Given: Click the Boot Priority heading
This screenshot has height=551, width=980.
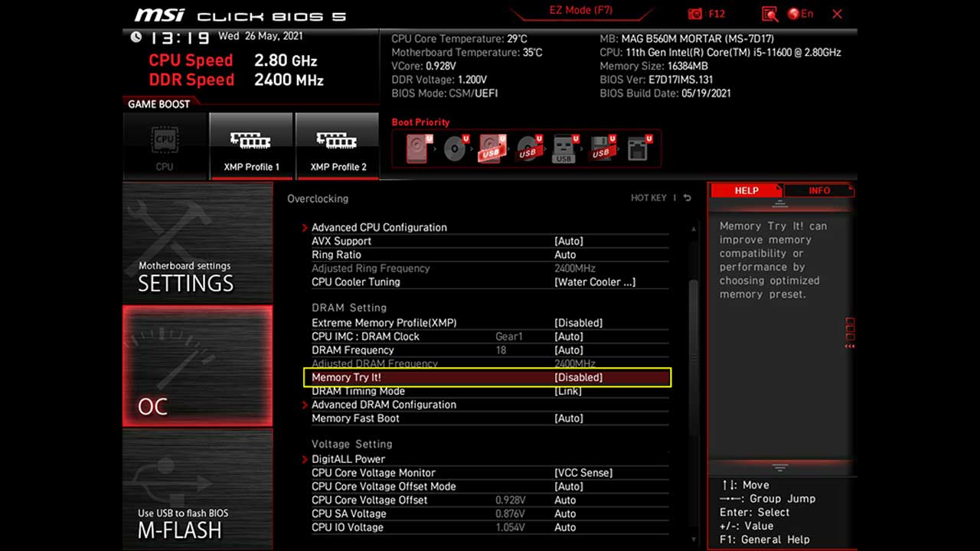Looking at the screenshot, I should click(420, 122).
